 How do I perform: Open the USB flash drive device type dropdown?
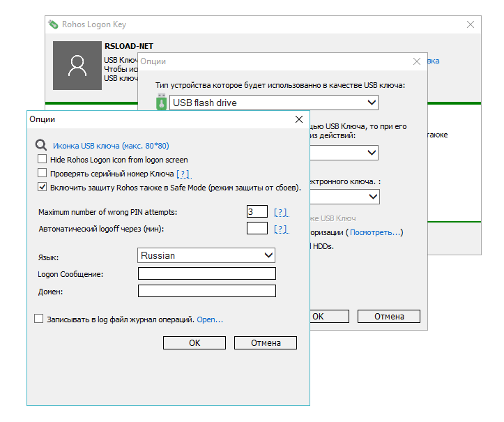click(274, 103)
